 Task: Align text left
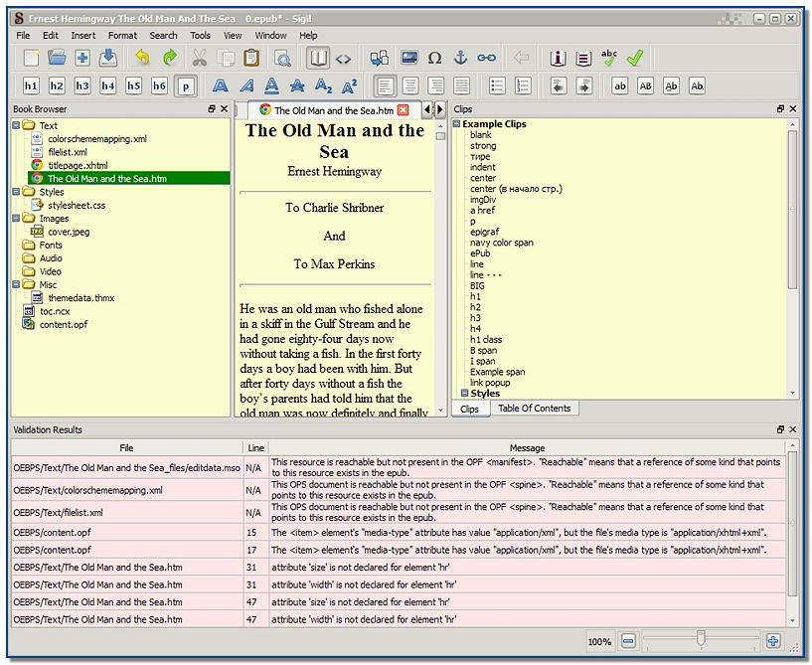click(385, 85)
